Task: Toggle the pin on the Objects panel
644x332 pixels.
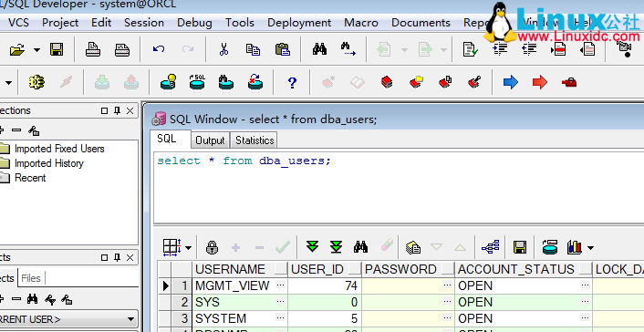Action: tap(117, 257)
